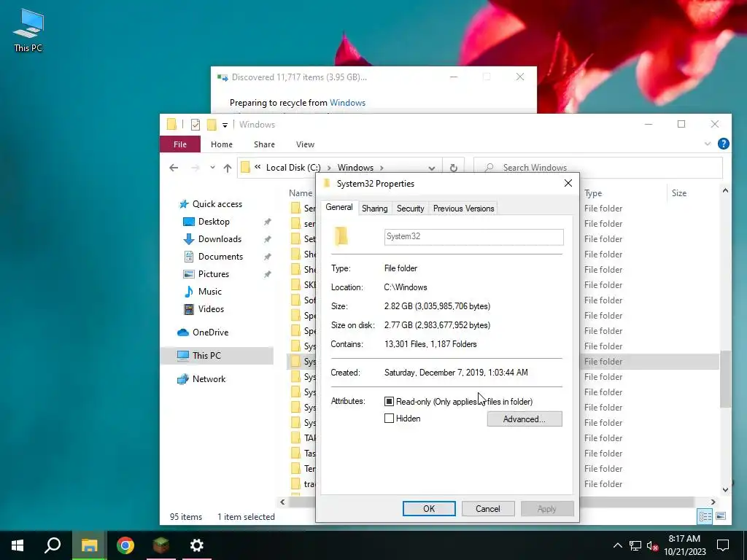Screen dimensions: 747x560
Task: Click scroll up arrow in file list
Action: [x=725, y=190]
